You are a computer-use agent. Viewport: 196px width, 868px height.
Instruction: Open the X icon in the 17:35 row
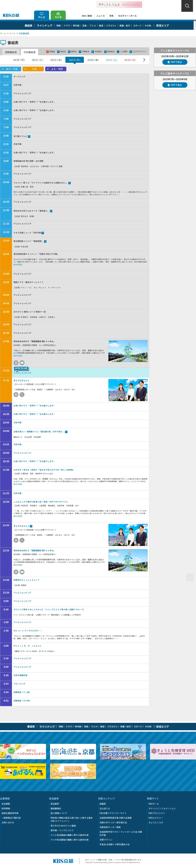pyautogui.click(x=22, y=395)
